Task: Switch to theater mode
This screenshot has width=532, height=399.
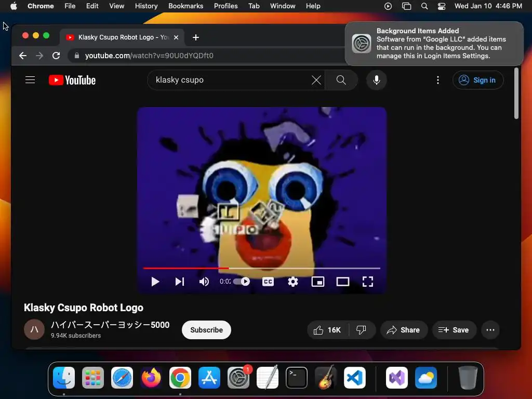Action: coord(343,282)
